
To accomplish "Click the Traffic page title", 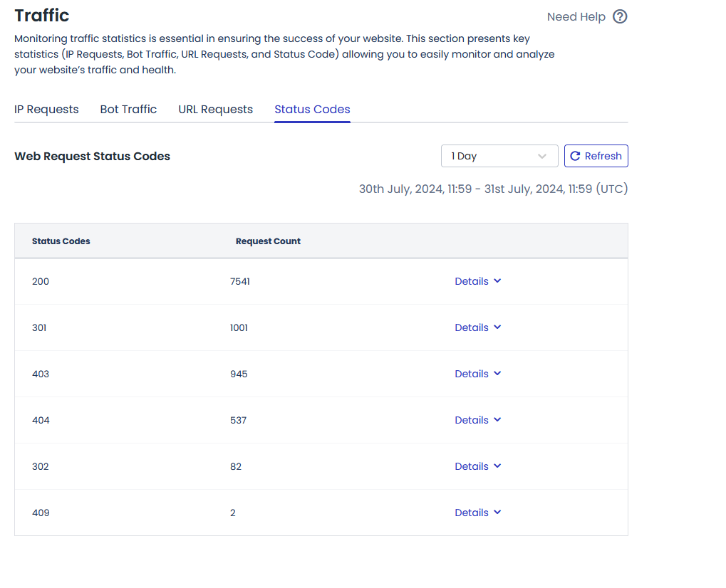I will click(41, 15).
